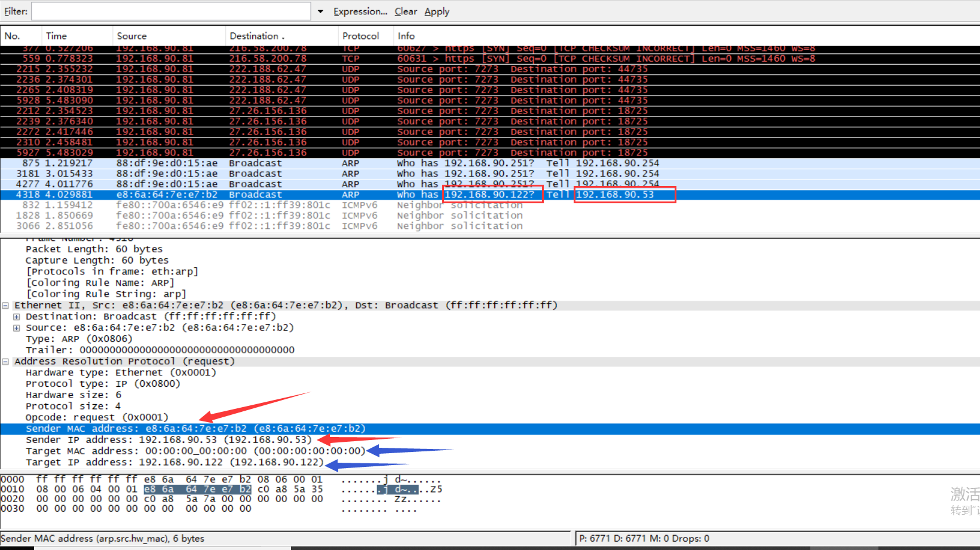Select ICMPv6 packet 832 row
The image size is (980, 550).
tap(490, 205)
